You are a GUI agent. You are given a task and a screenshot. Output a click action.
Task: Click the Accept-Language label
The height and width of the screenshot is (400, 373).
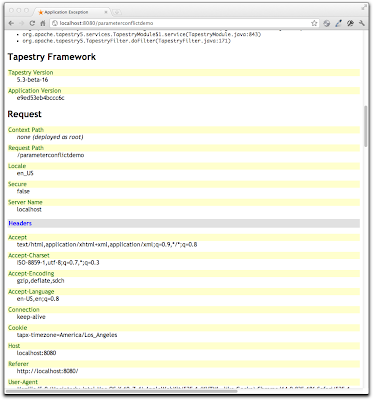(x=31, y=291)
